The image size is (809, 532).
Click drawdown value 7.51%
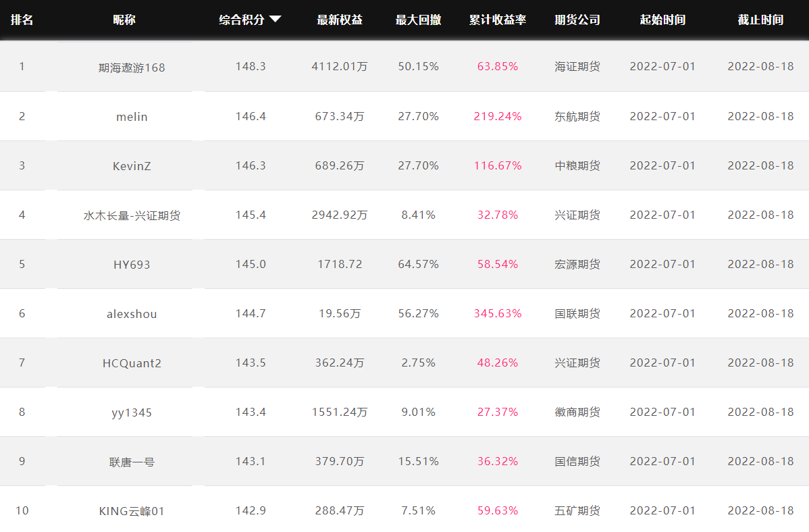click(x=419, y=510)
